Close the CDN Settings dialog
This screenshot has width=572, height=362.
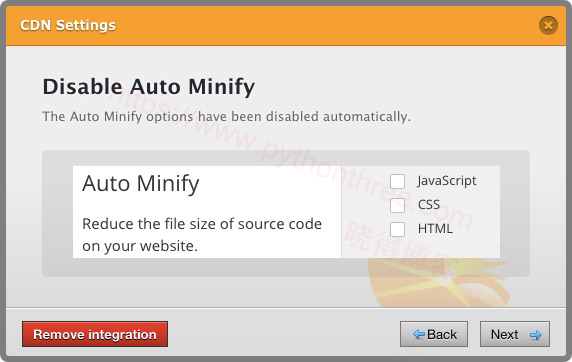548,26
